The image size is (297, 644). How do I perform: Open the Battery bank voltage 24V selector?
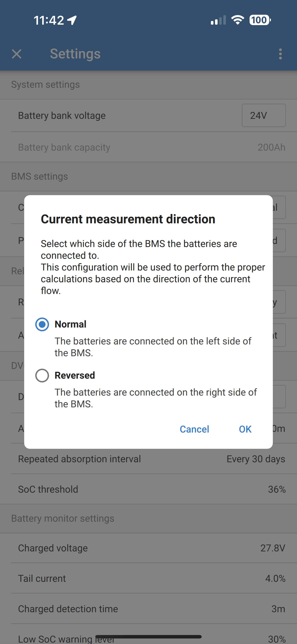click(x=263, y=115)
